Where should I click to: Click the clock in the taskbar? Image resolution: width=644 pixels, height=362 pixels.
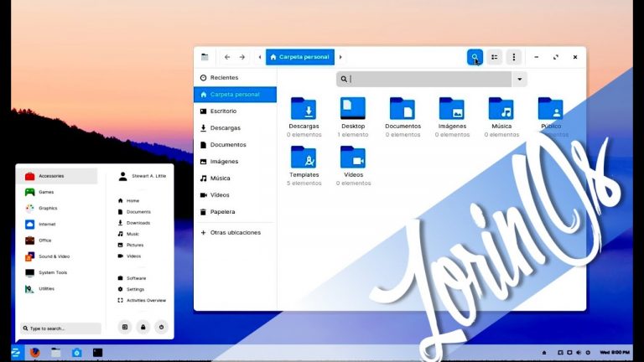(x=615, y=353)
